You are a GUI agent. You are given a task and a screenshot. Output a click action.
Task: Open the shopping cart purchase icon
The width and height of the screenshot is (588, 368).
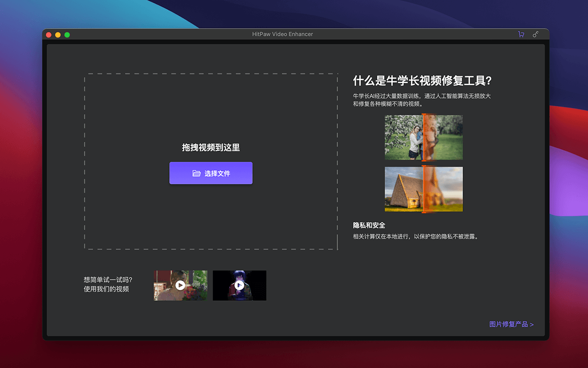(521, 34)
